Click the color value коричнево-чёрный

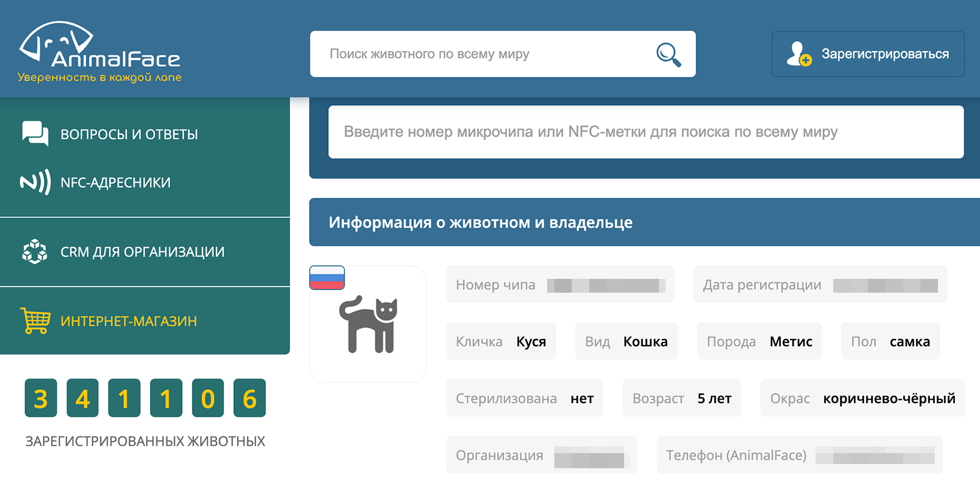click(889, 398)
